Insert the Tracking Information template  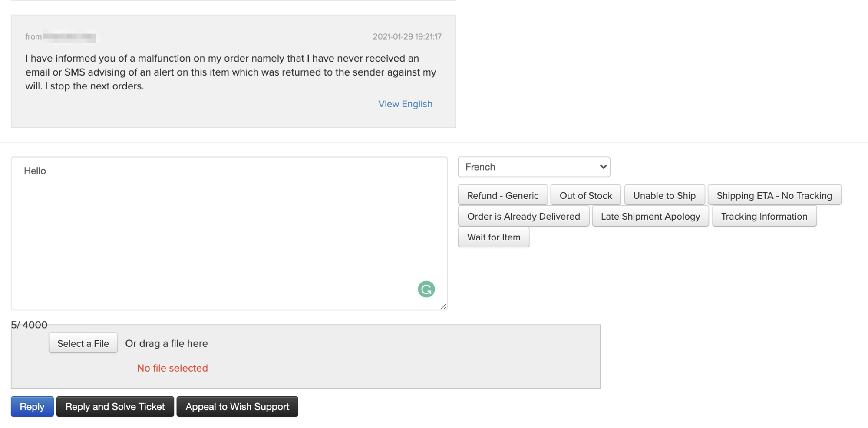(764, 216)
